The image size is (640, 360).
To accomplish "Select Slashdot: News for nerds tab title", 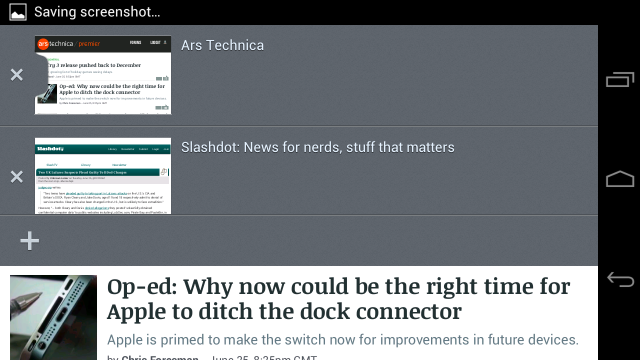I will 318,147.
